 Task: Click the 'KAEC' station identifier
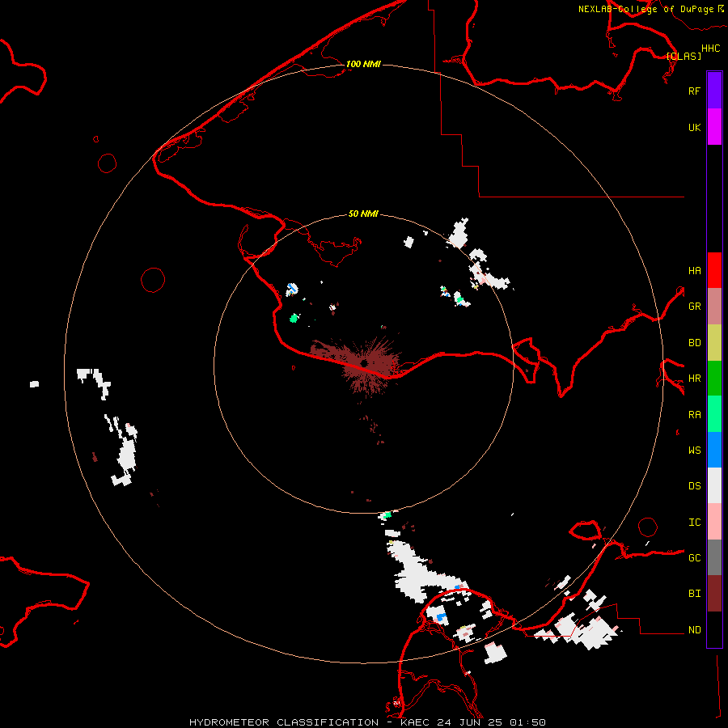click(415, 722)
